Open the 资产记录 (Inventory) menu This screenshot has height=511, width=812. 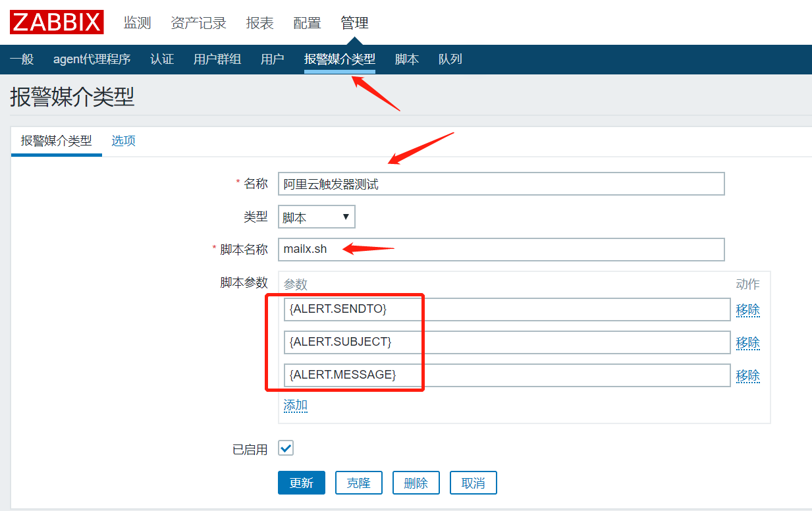pyautogui.click(x=198, y=22)
